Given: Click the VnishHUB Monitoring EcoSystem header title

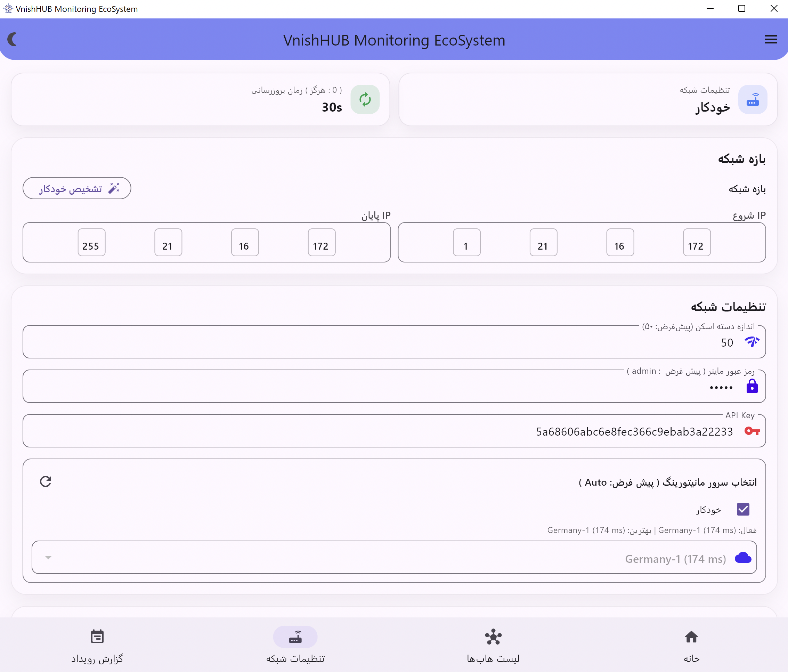Looking at the screenshot, I should click(394, 40).
